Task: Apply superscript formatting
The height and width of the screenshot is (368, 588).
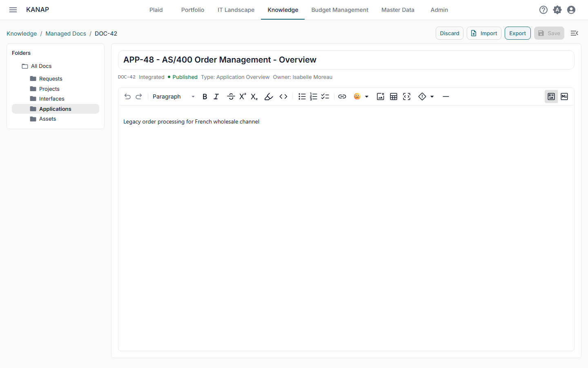Action: 243,96
